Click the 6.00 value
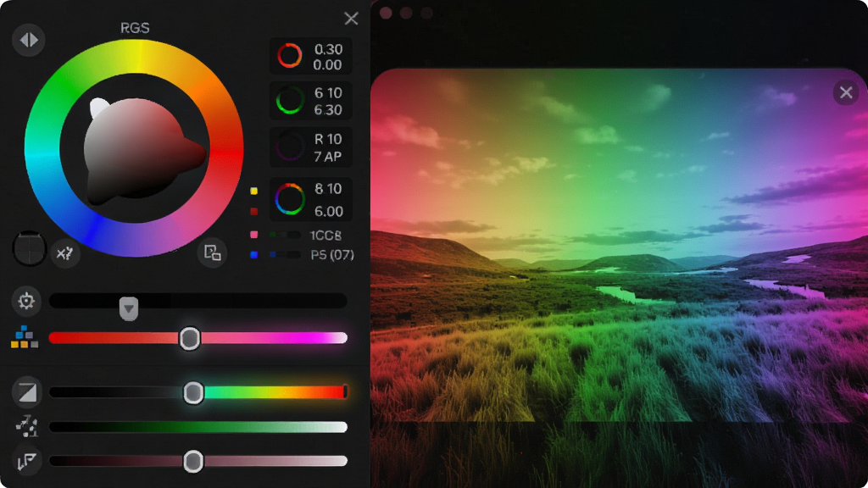The image size is (868, 488). tap(329, 211)
